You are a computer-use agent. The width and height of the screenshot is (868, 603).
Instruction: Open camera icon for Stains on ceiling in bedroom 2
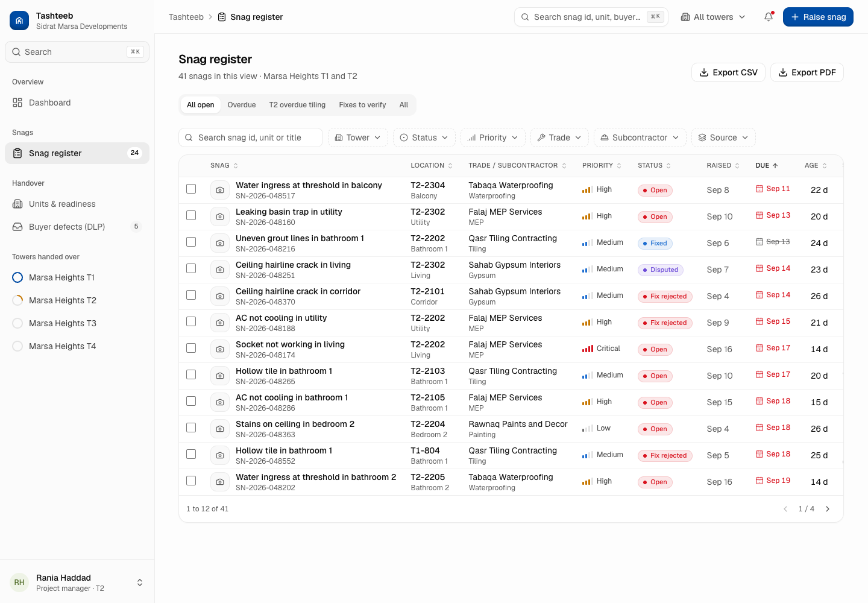point(220,429)
